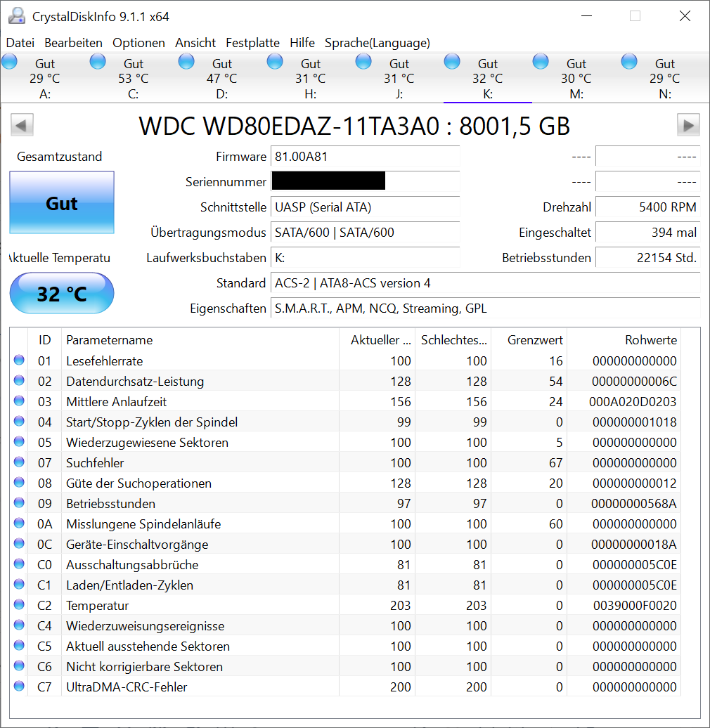710x728 pixels.
Task: Click status orb for Wiederzuweisungsereignisse row
Action: [x=19, y=625]
